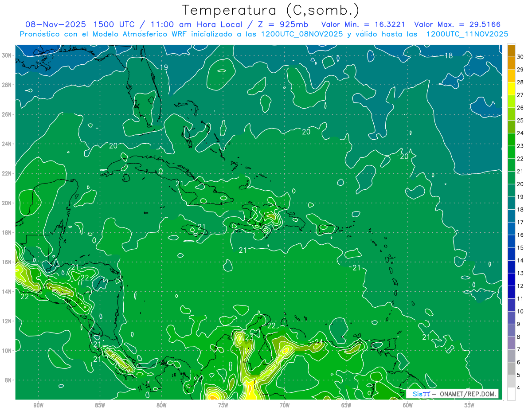The image size is (532, 411).
Task: Click the 28N latitude axis label
Action: (x=8, y=85)
